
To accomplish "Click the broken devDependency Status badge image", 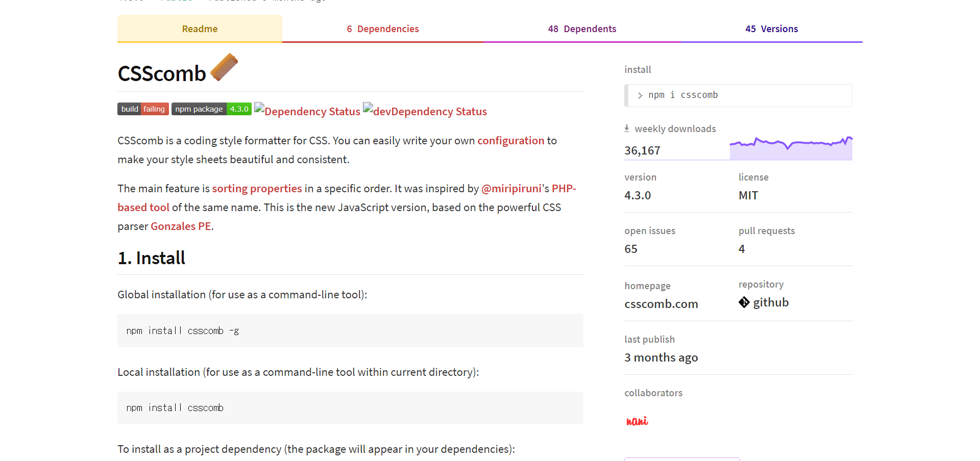I will pos(425,111).
